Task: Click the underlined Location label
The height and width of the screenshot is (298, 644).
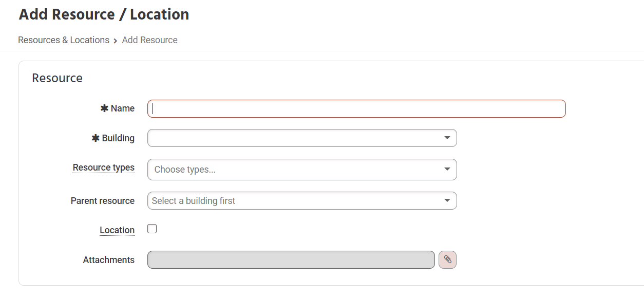Action: coord(117,230)
